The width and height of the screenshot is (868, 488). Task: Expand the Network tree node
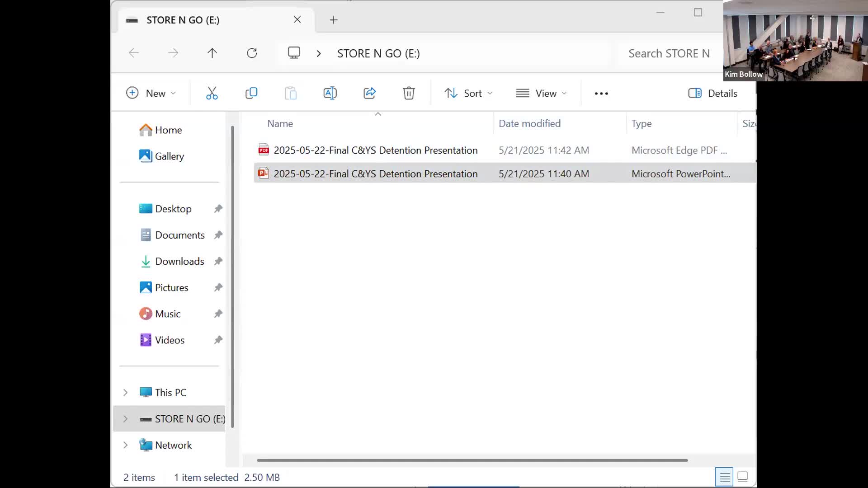pos(126,445)
